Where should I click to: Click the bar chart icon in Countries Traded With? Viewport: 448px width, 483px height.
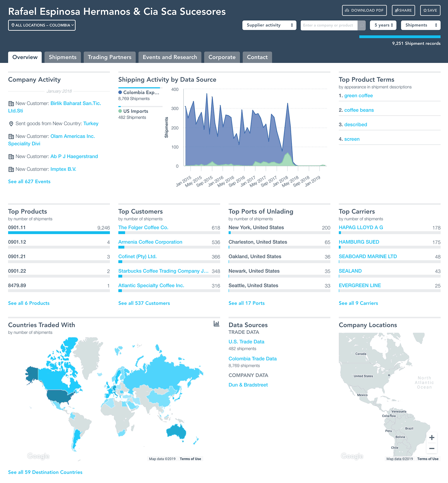pos(217,324)
